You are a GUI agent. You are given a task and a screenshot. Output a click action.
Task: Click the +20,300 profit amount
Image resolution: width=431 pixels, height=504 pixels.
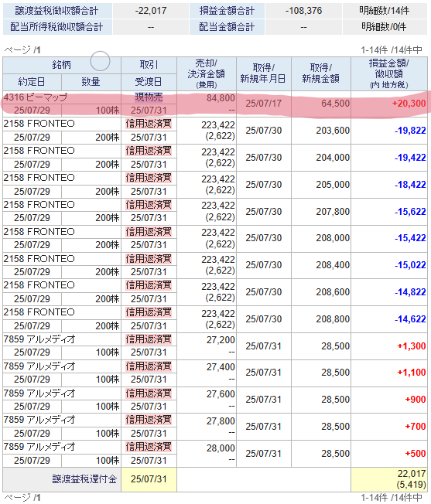pyautogui.click(x=409, y=103)
